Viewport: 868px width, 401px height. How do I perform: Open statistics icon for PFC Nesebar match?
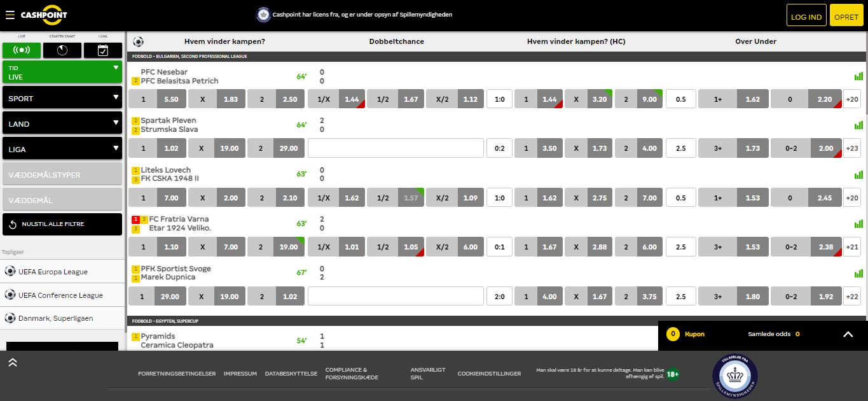(x=858, y=76)
